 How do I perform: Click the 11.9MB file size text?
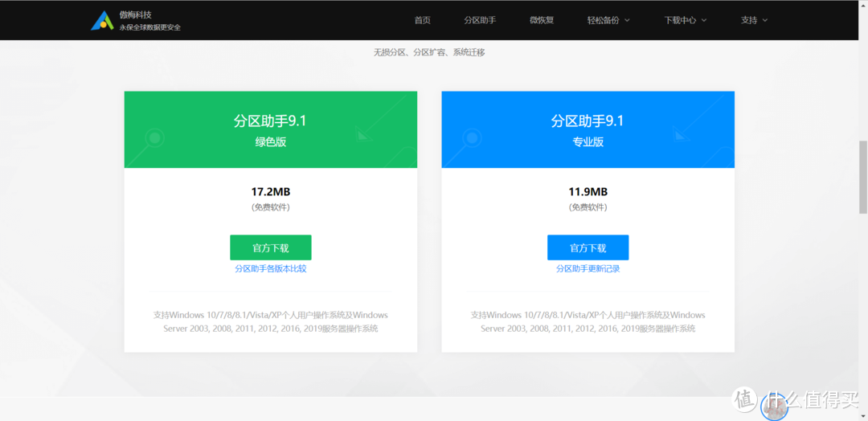click(x=588, y=192)
